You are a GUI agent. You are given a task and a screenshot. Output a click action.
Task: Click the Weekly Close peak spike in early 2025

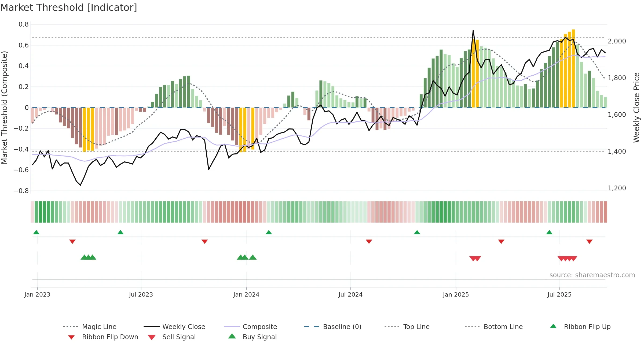pyautogui.click(x=473, y=31)
